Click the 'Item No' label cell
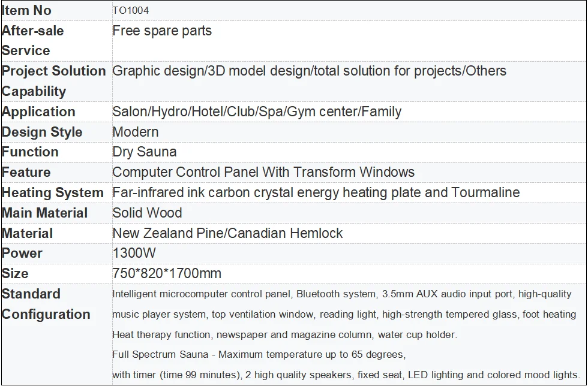Image resolution: width=588 pixels, height=386 pixels. point(26,11)
